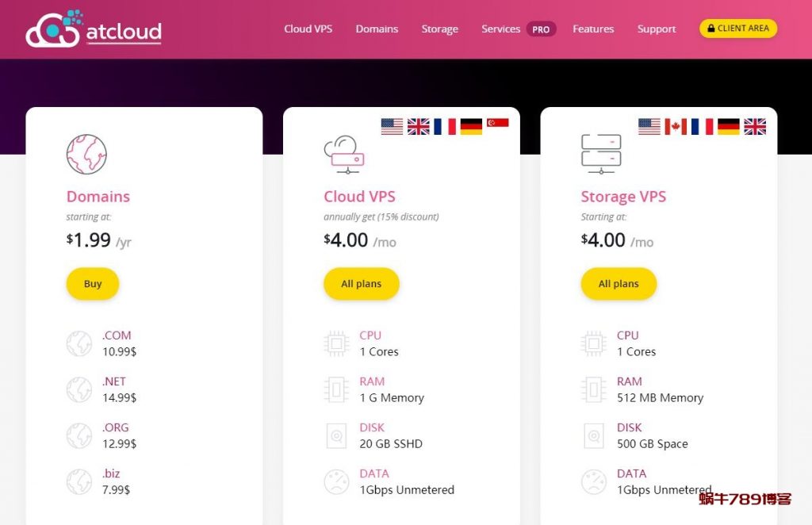The image size is (812, 525).
Task: Click the globe icon beside the .COM price
Action: (x=79, y=343)
